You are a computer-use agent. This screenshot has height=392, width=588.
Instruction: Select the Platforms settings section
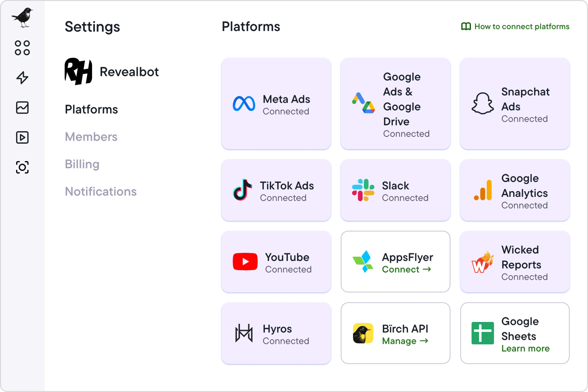[91, 109]
